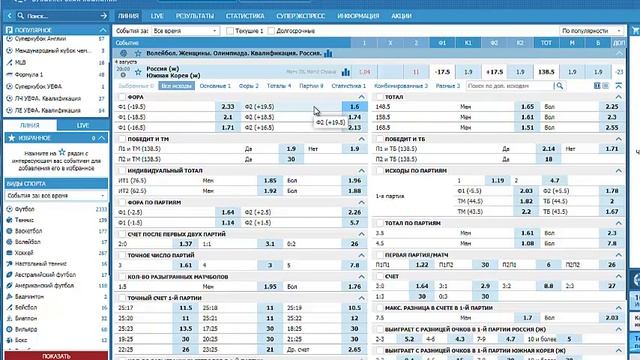The width and height of the screenshot is (640, 360).
Task: Click the extra outcomes search field
Action: coord(509,86)
